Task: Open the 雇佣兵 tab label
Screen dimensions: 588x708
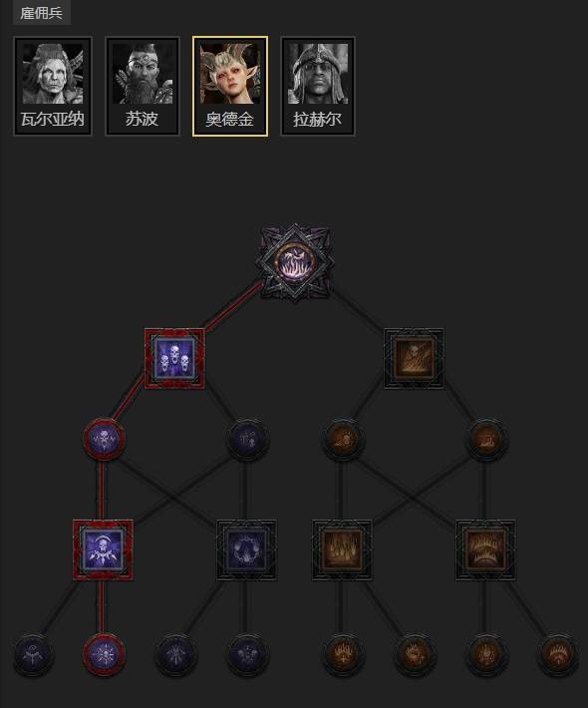Action: point(41,13)
